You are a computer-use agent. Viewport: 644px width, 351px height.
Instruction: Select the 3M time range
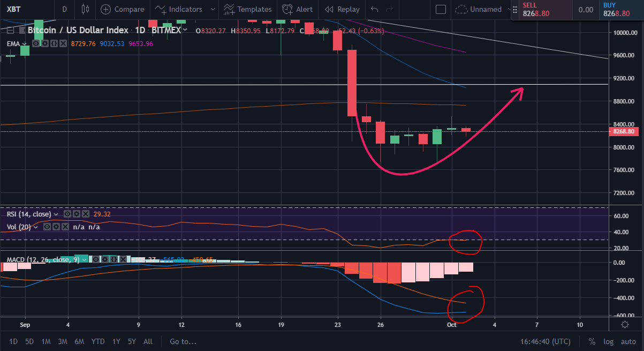pyautogui.click(x=62, y=341)
